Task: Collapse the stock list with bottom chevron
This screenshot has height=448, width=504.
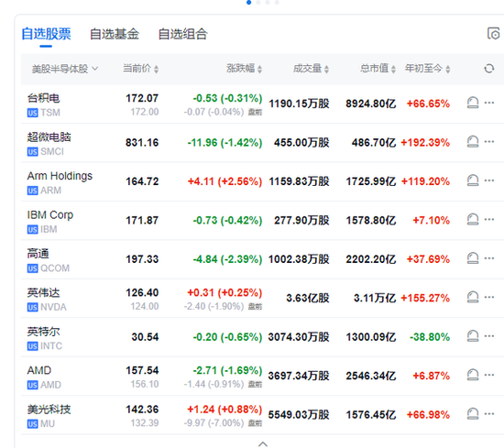Action: 263,443
